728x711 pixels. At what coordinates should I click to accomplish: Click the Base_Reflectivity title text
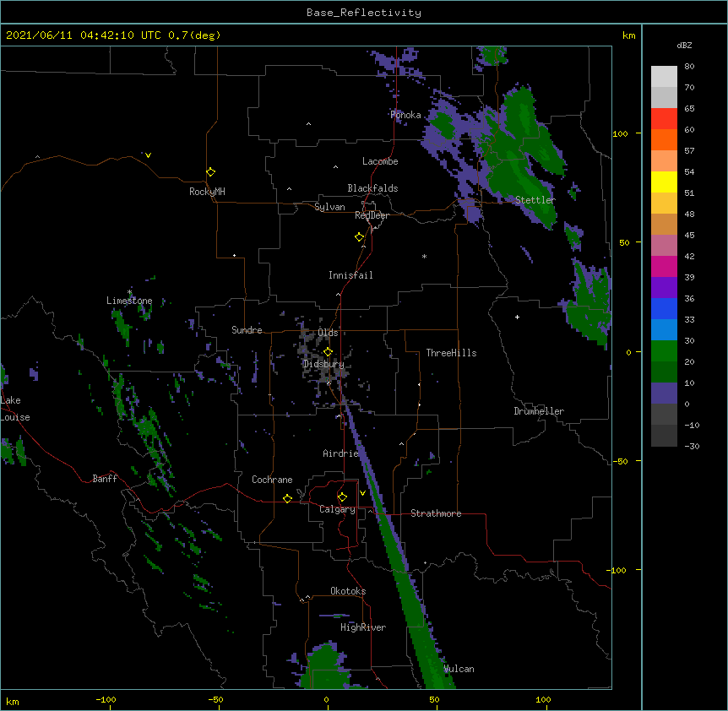[364, 13]
